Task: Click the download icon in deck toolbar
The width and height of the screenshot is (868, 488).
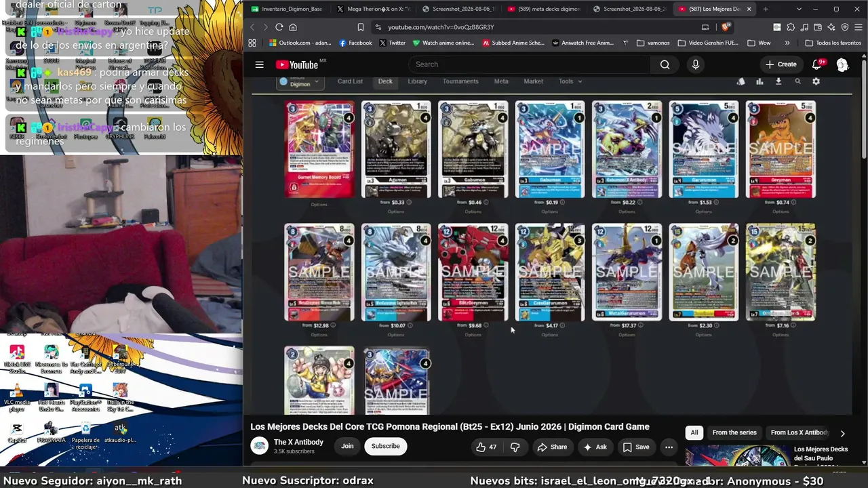Action: [x=778, y=81]
